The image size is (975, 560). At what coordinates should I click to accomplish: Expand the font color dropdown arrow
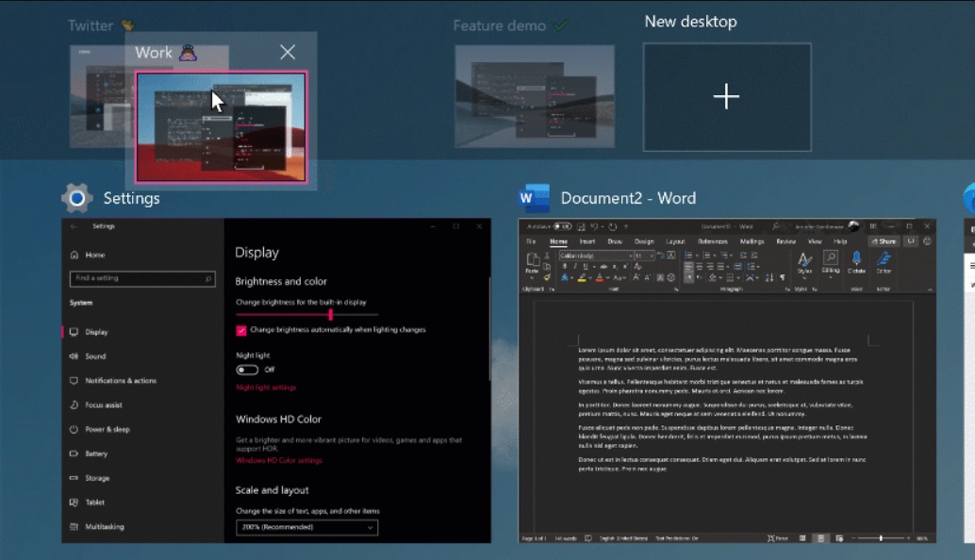[x=607, y=277]
